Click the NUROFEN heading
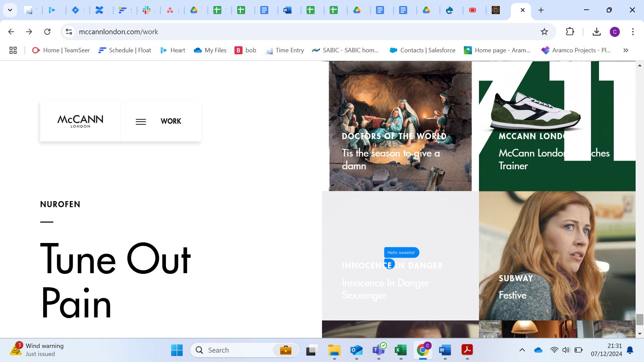This screenshot has width=644, height=362. tap(60, 204)
